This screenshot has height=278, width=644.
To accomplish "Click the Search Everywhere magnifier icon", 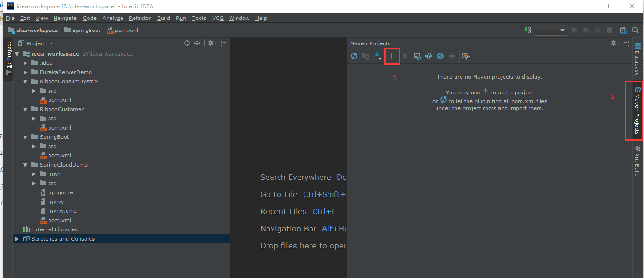I will coord(636,30).
